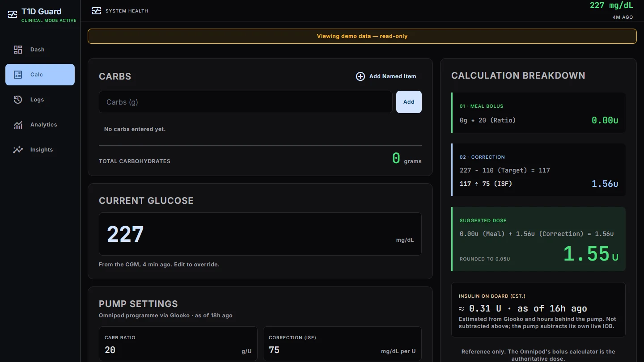The image size is (644, 362).
Task: Open the Analytics section
Action: (x=40, y=125)
